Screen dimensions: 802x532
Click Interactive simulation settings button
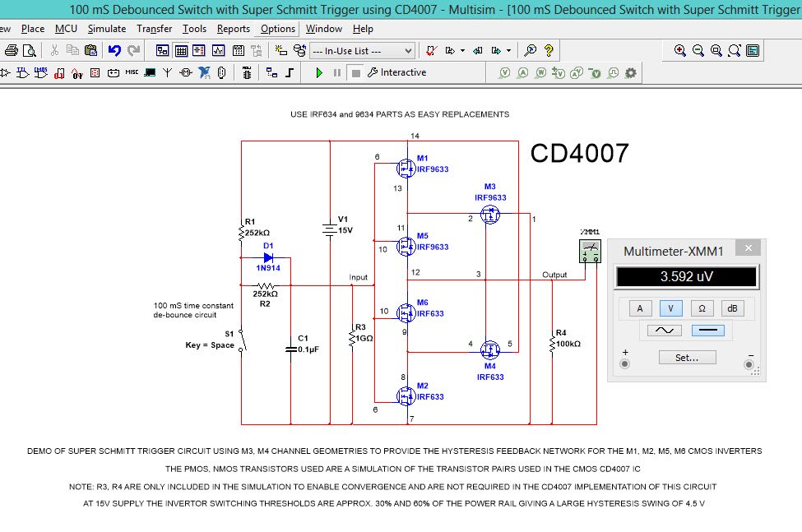coord(397,72)
